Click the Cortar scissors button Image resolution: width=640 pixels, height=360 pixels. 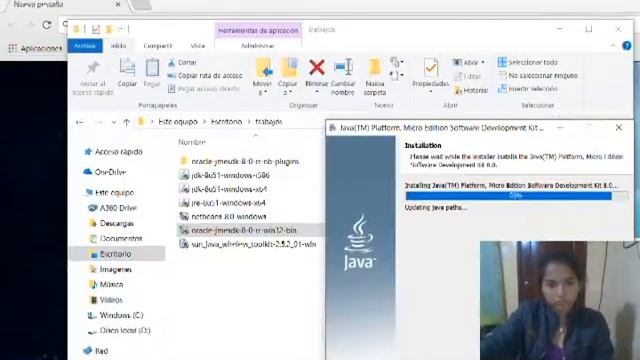pyautogui.click(x=182, y=62)
